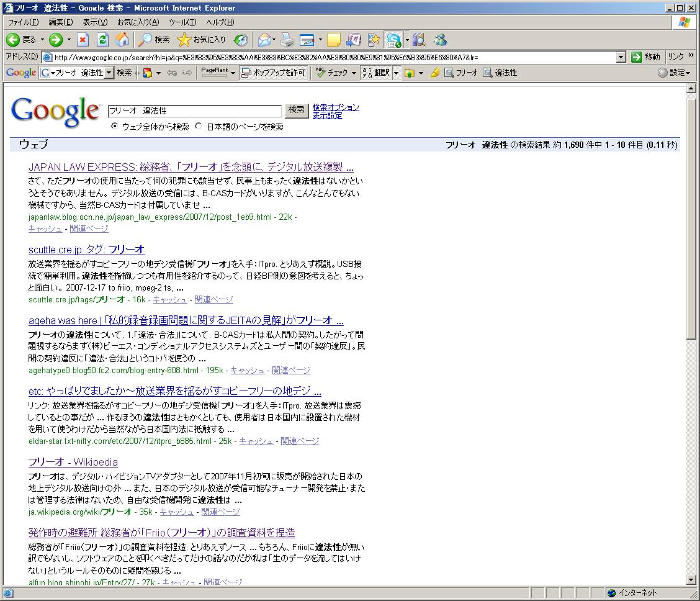The height and width of the screenshot is (601, 700).
Task: Open ageha was here result link
Action: point(186,320)
